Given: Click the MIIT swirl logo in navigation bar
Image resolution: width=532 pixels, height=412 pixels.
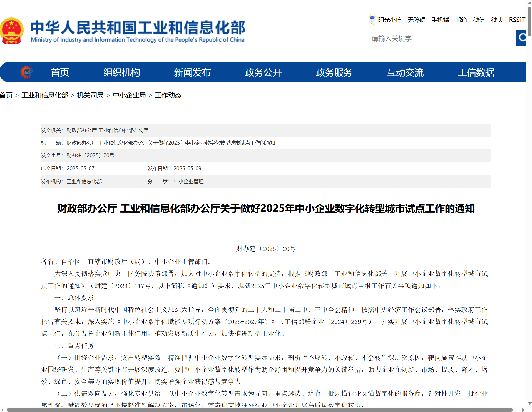Looking at the screenshot, I should pos(26,72).
